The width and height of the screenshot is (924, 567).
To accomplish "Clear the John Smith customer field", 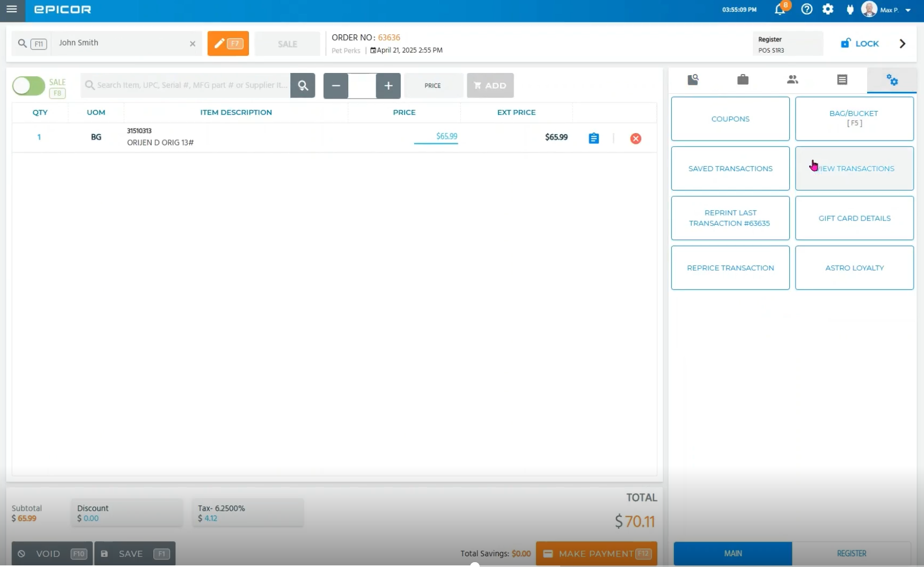I will click(x=192, y=44).
